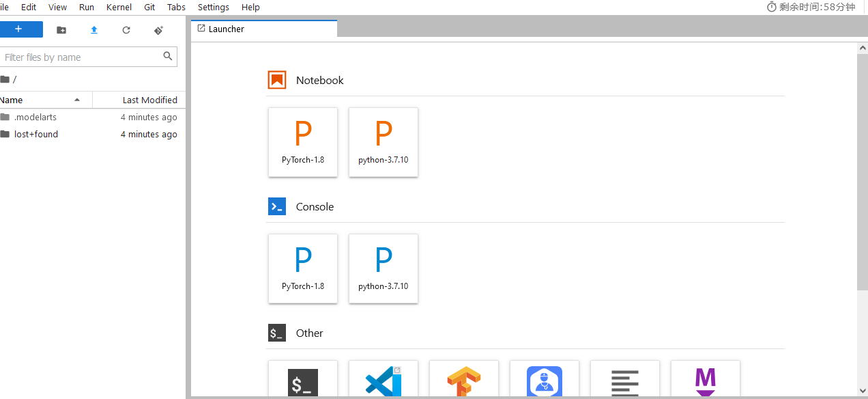
Task: Open the VS Code launcher card
Action: click(x=384, y=380)
